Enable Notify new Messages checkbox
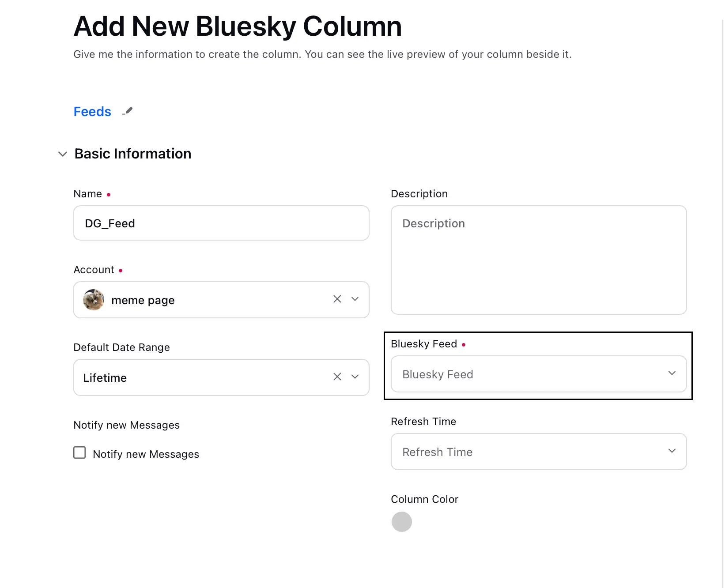 [x=79, y=452]
